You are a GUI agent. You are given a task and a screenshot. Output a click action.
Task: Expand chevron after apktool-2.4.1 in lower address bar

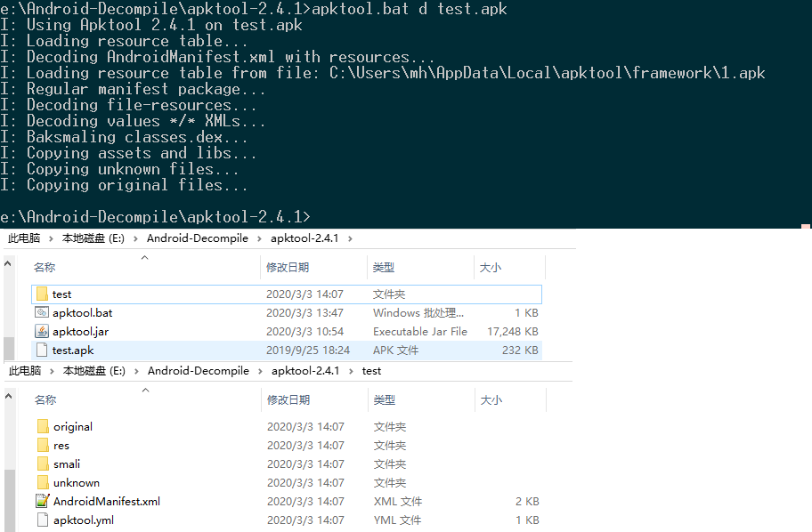point(352,371)
